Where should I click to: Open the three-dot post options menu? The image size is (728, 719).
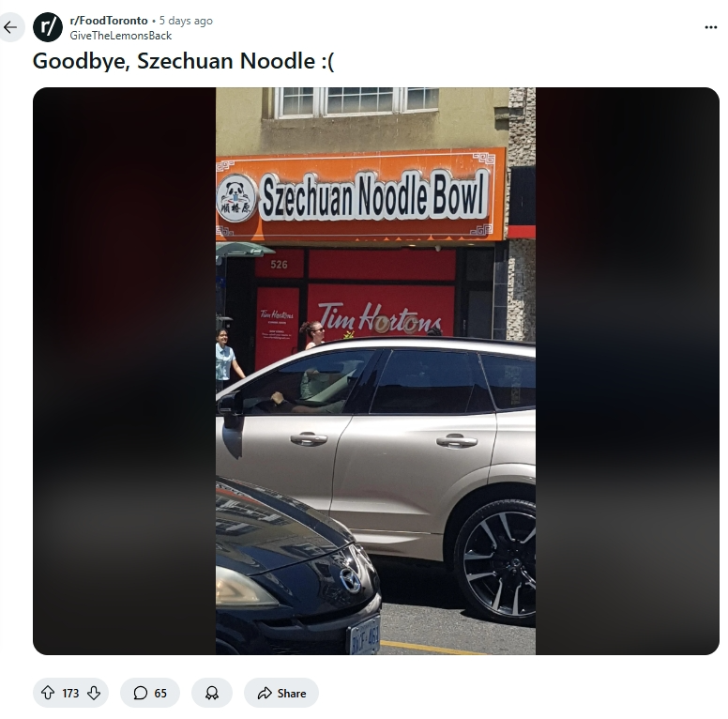click(710, 27)
